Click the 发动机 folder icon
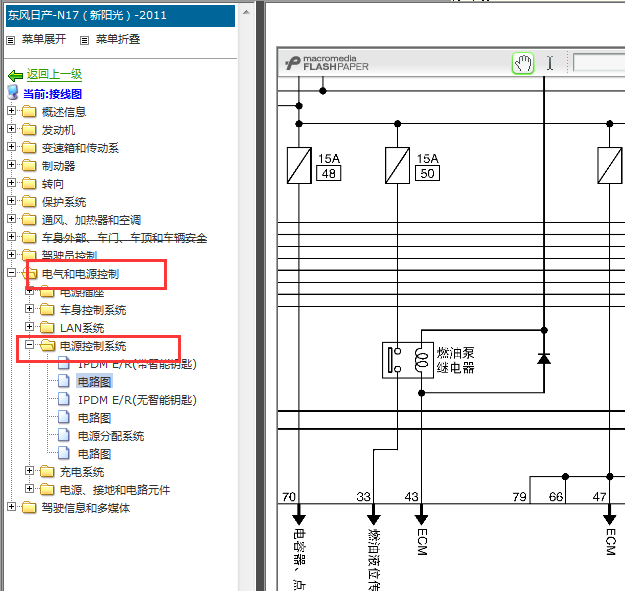 pos(29,129)
